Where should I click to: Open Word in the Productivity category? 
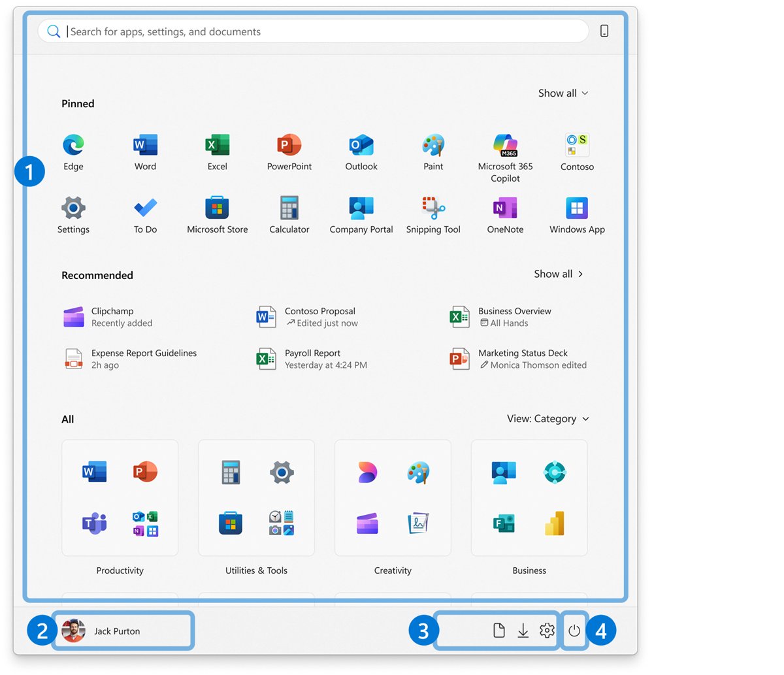[95, 472]
